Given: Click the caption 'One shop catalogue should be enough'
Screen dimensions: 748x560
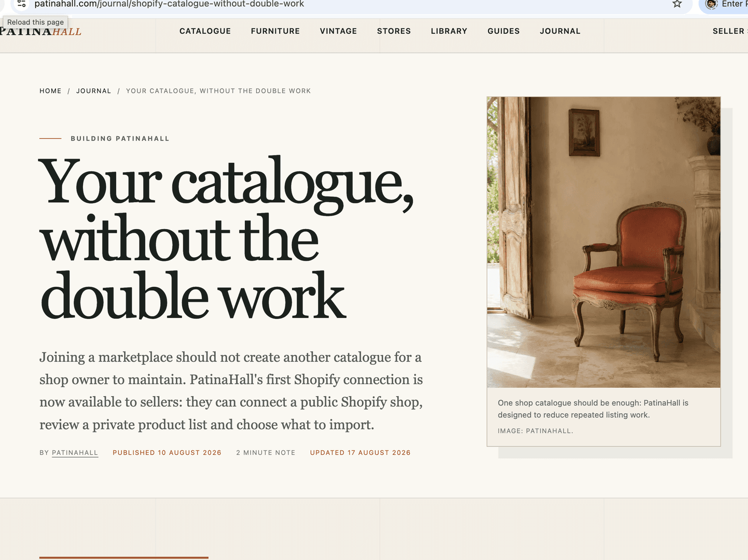Looking at the screenshot, I should [593, 409].
